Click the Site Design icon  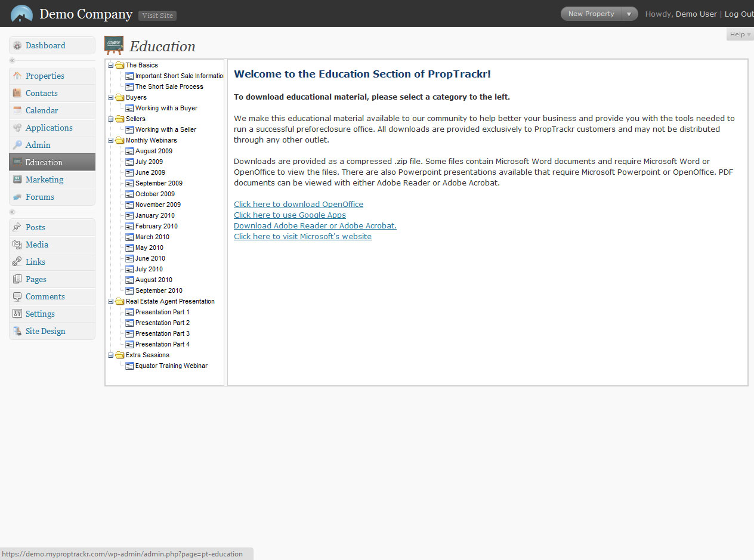tap(17, 331)
